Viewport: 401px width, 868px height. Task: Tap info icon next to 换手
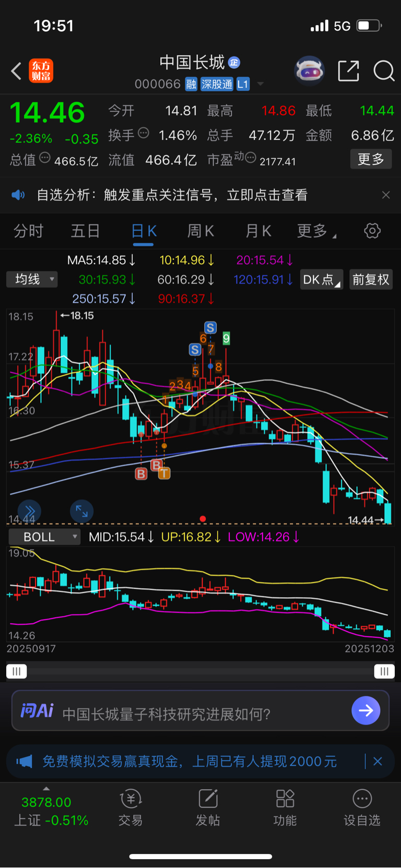click(144, 133)
